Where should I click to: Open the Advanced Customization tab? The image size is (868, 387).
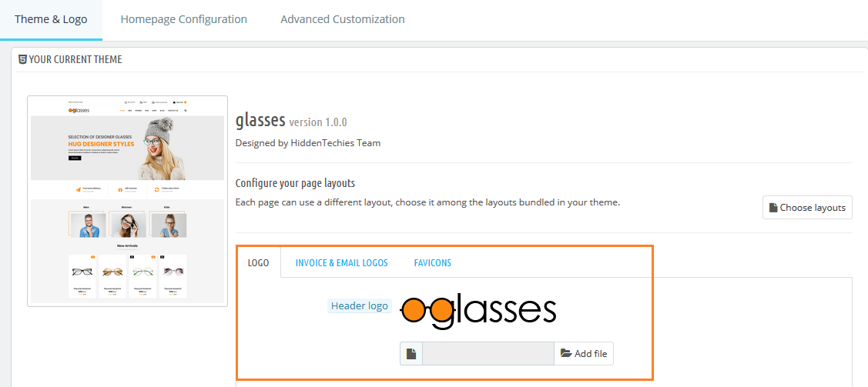click(343, 19)
